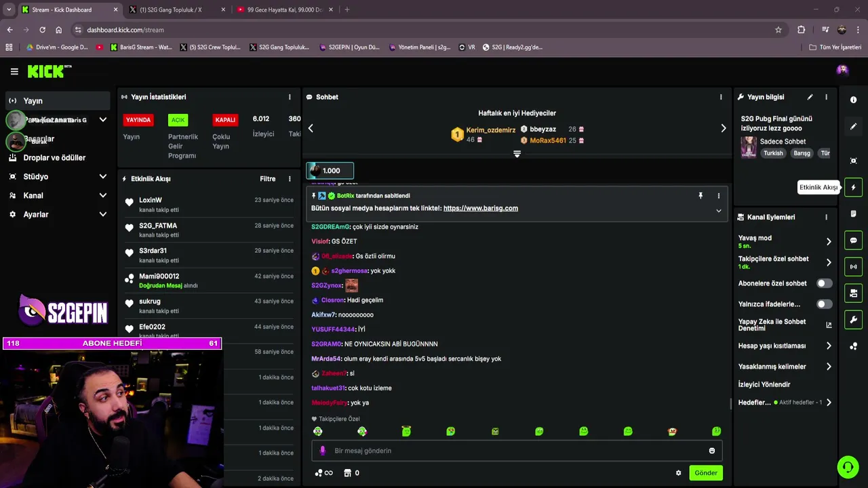Open the green support headset button
Viewport: 868px width, 488px height.
coord(847,467)
